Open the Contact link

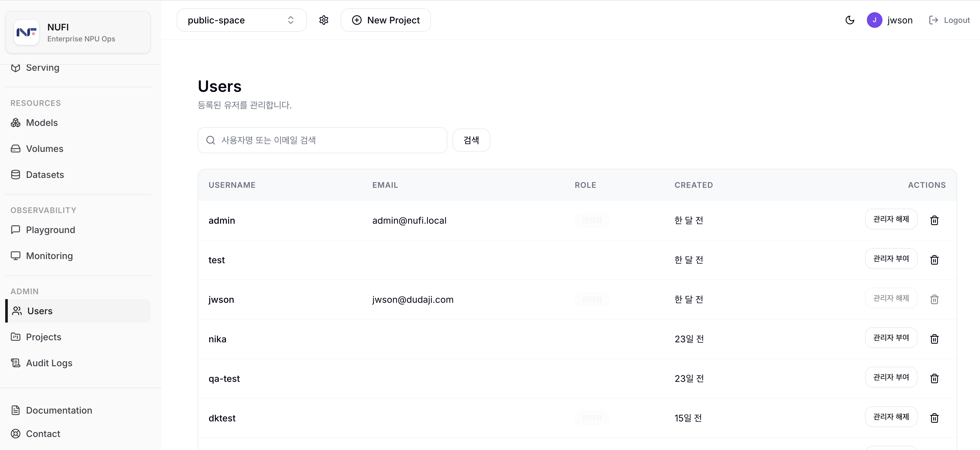[x=78, y=434]
